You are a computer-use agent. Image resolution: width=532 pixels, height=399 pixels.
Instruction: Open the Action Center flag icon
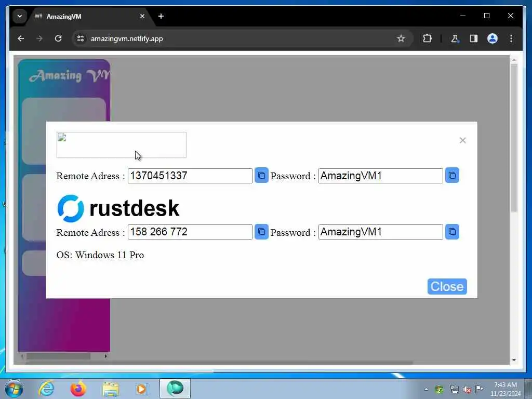(x=480, y=389)
